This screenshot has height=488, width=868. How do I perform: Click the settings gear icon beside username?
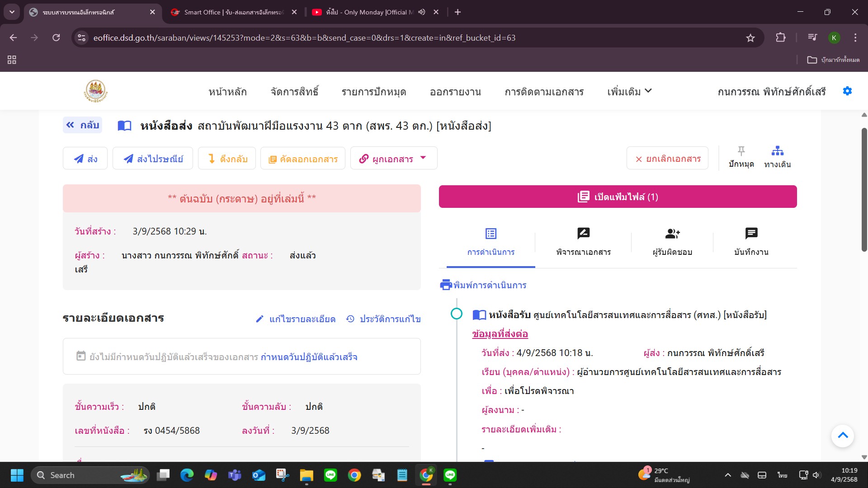(x=847, y=91)
